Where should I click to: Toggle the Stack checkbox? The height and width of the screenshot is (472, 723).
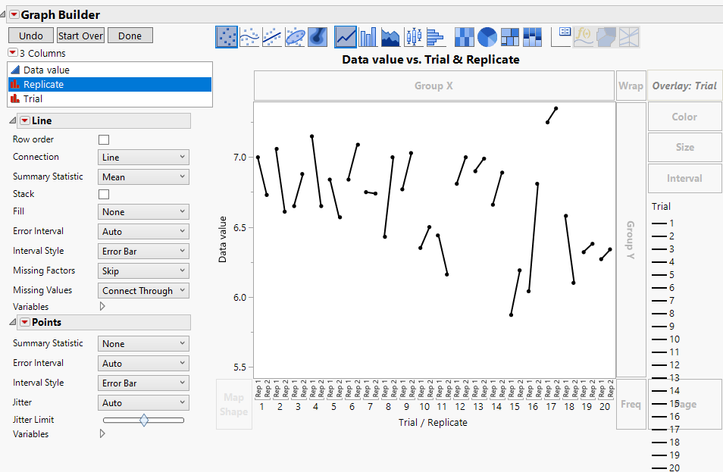(x=104, y=194)
